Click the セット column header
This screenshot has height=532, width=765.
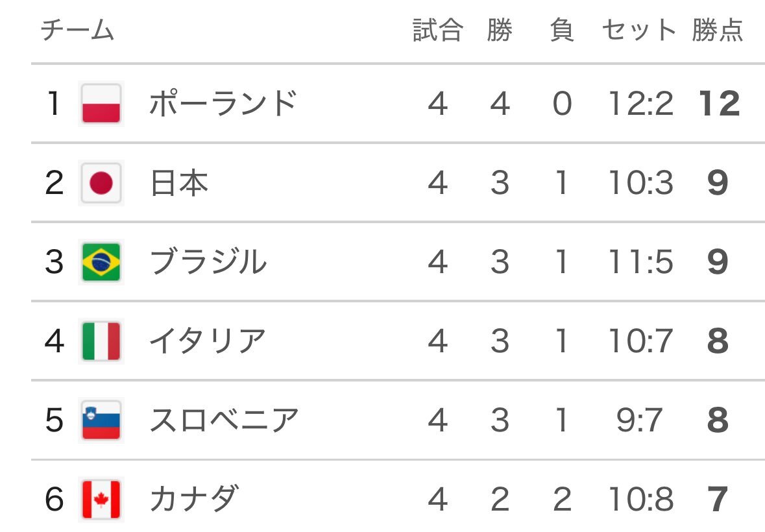pos(638,30)
